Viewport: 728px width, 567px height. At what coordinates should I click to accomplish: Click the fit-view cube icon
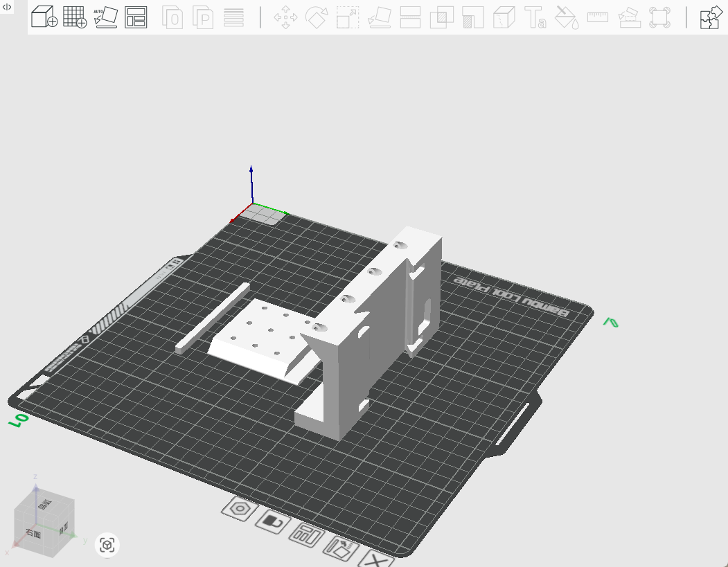click(107, 545)
